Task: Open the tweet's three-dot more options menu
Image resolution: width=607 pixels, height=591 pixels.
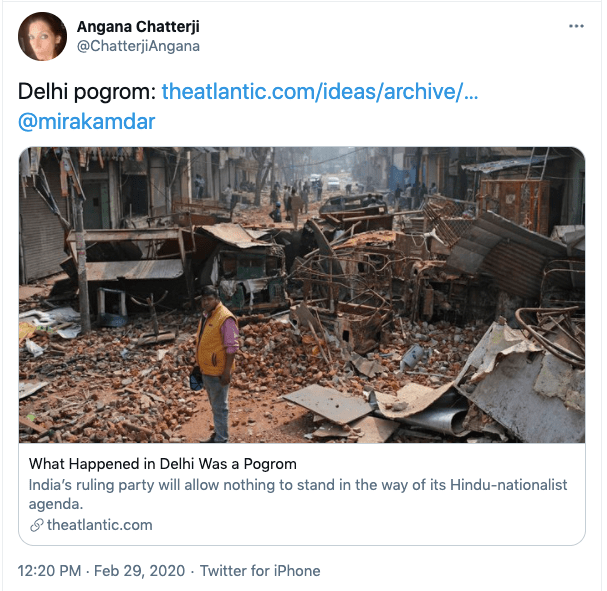Action: coord(576,27)
